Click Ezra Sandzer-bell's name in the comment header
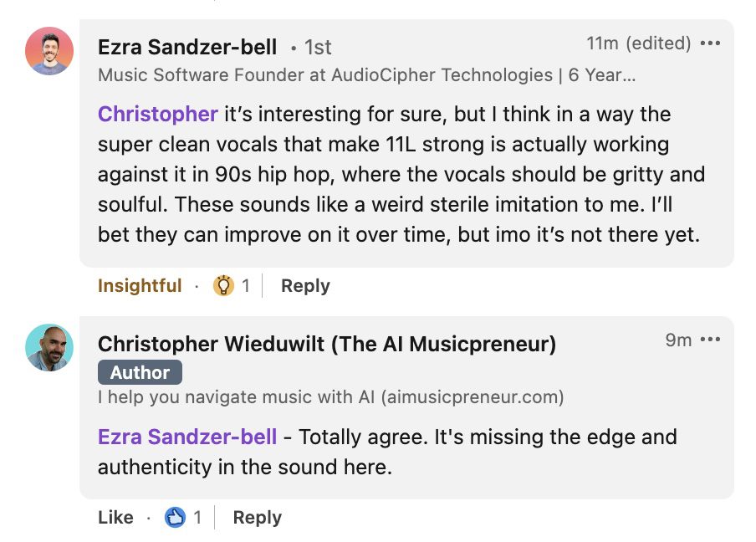This screenshot has width=756, height=542. [x=187, y=47]
